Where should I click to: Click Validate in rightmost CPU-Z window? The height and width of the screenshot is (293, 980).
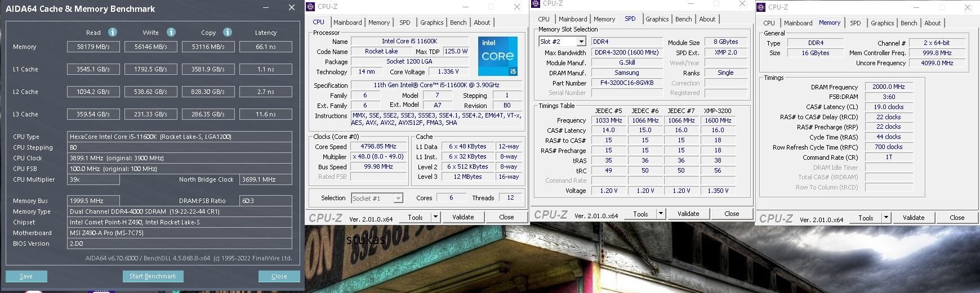914,218
